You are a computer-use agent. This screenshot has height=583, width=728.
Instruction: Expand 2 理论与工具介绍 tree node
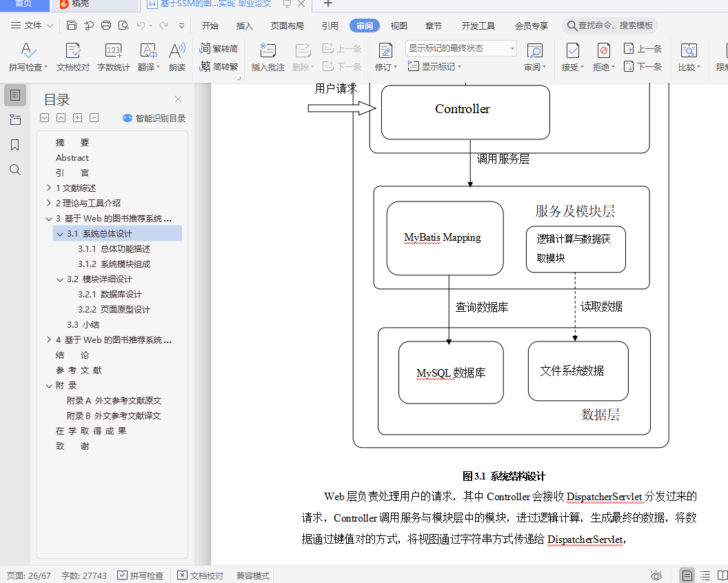pos(49,203)
